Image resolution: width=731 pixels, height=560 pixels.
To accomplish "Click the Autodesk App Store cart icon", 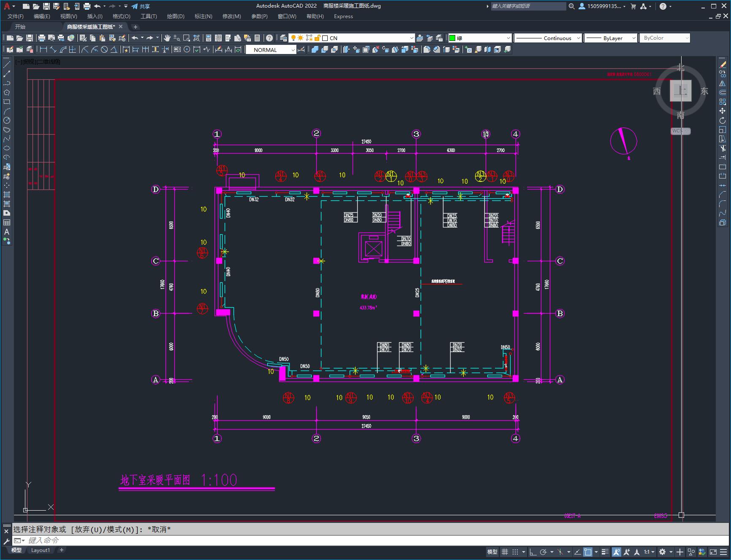I will pyautogui.click(x=633, y=6).
